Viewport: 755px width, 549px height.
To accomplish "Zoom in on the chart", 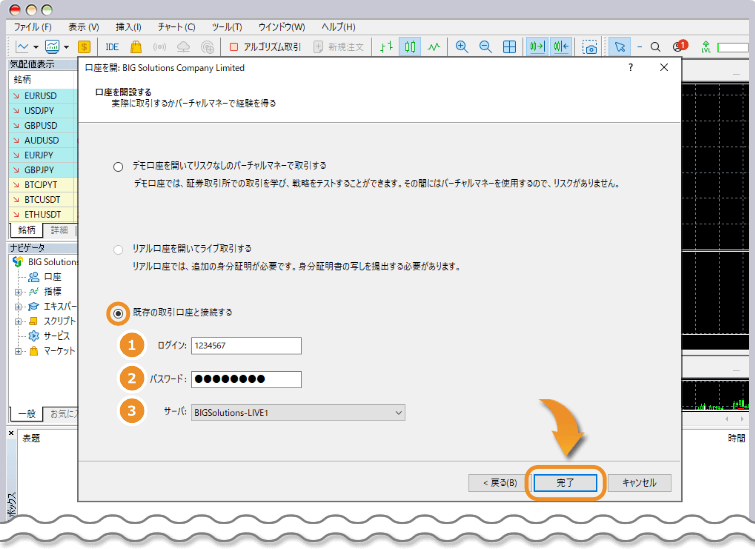I will (x=462, y=47).
